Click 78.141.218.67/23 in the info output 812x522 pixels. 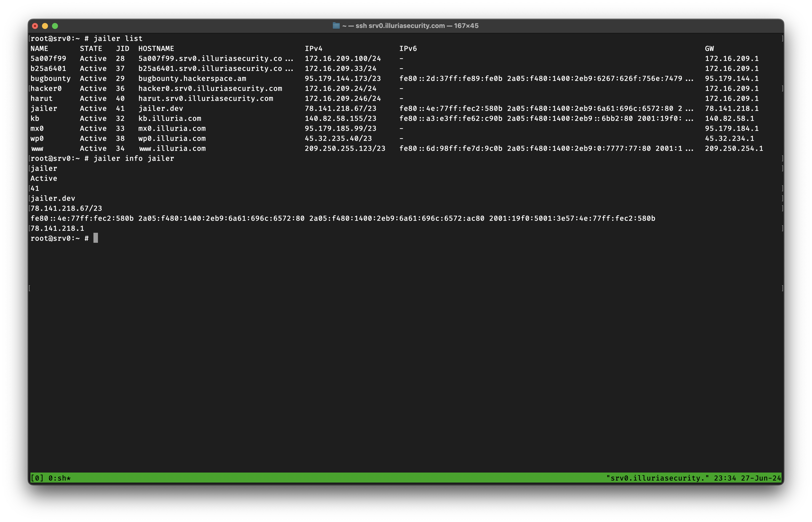coord(66,209)
